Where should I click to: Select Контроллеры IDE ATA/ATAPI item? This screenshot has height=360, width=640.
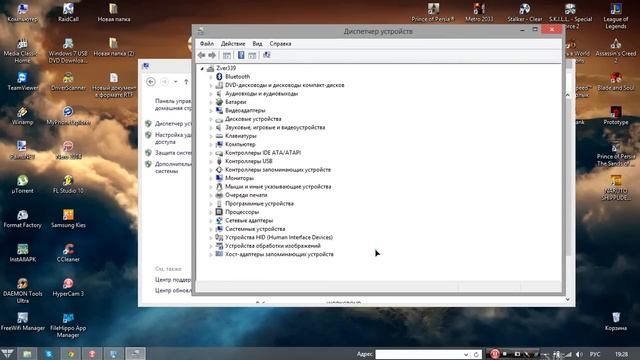click(x=263, y=153)
